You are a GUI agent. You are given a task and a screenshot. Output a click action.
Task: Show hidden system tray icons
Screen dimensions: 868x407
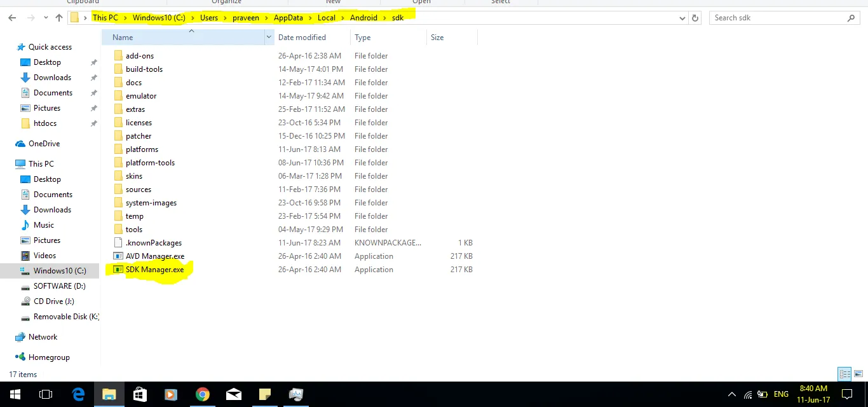(x=732, y=394)
